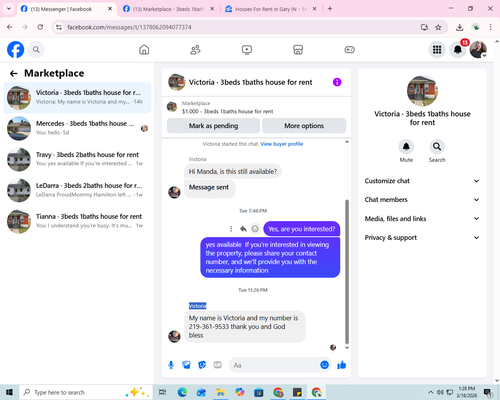Record a voice clip with microphone icon
The height and width of the screenshot is (400, 500).
171,365
